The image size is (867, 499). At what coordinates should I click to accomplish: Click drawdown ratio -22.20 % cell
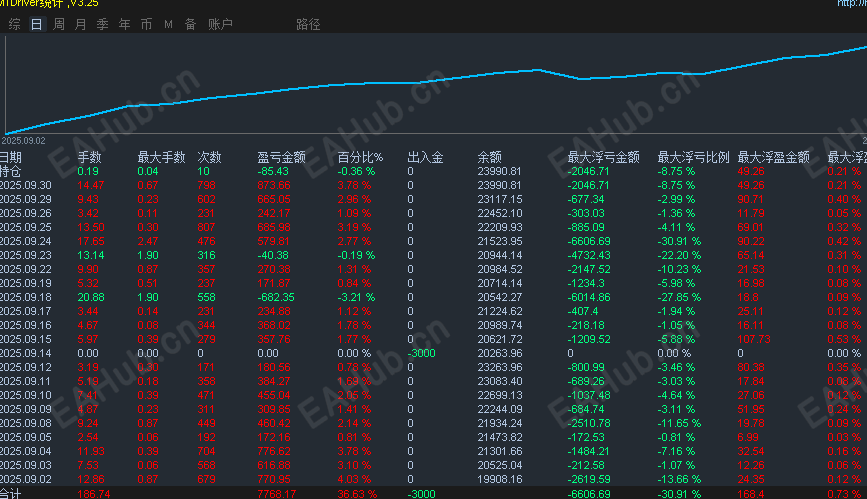point(679,255)
